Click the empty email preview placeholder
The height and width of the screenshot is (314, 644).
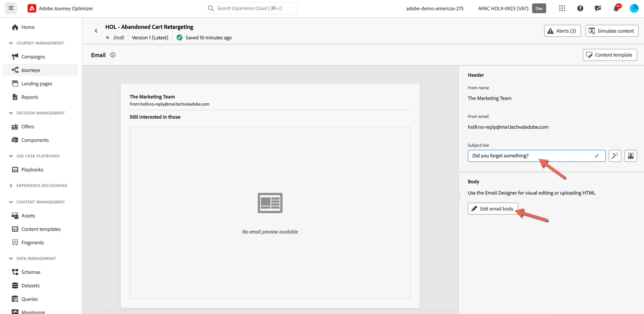270,213
